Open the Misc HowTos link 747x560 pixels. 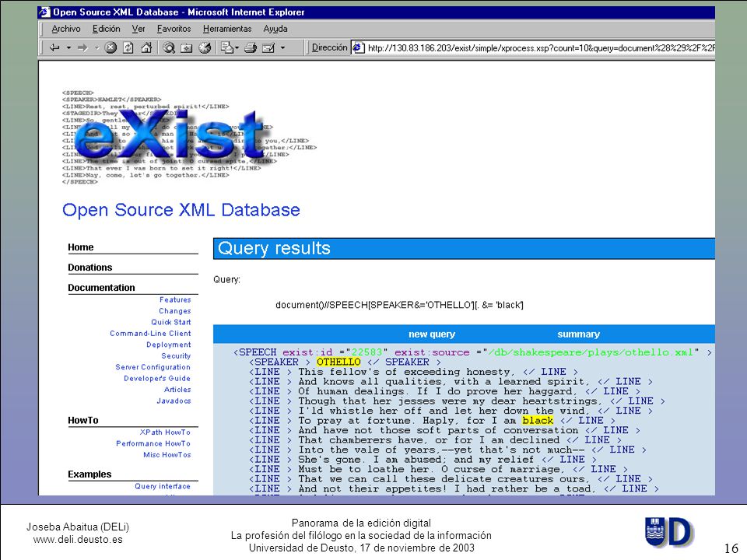click(167, 455)
